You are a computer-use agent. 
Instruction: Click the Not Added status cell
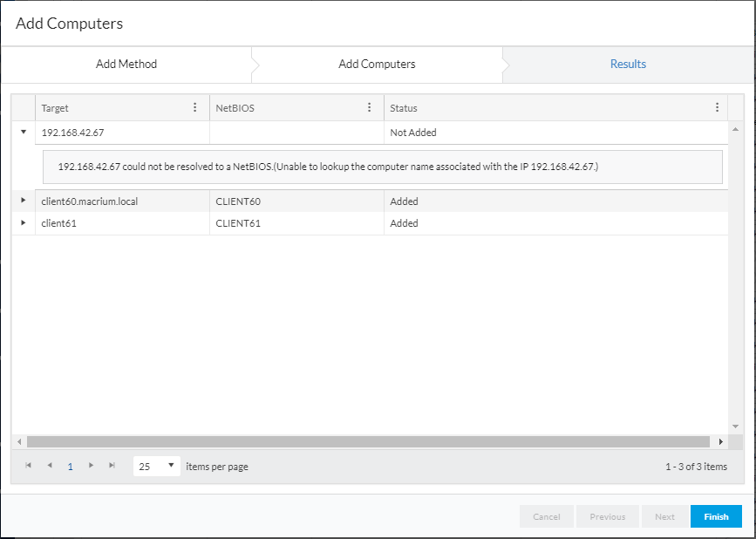(x=556, y=133)
